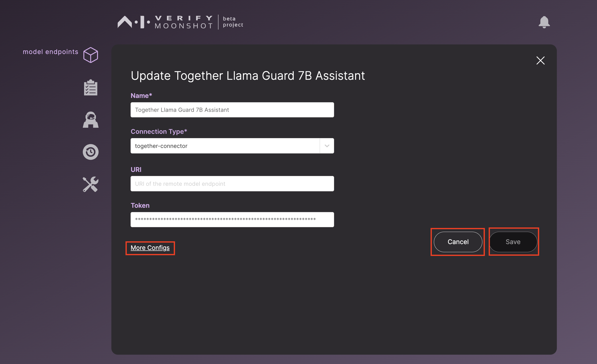The image size is (597, 364).
Task: Close the update dialog with X
Action: (x=540, y=60)
